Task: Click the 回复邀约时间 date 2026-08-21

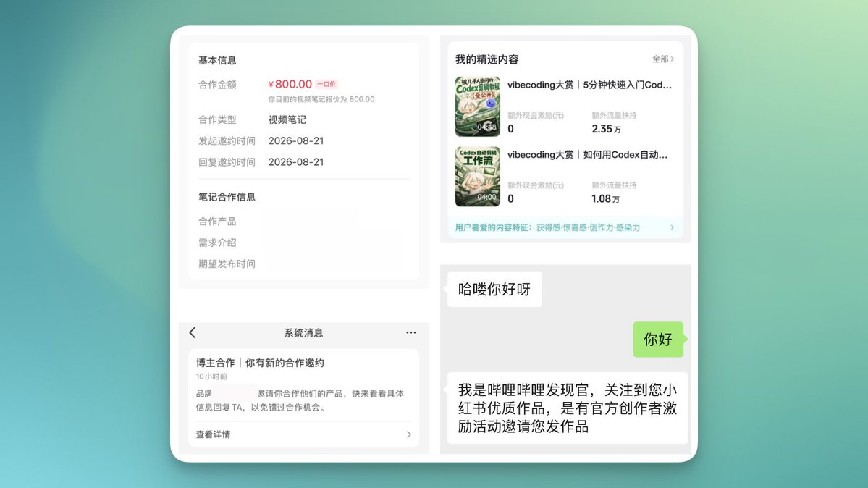Action: tap(296, 161)
